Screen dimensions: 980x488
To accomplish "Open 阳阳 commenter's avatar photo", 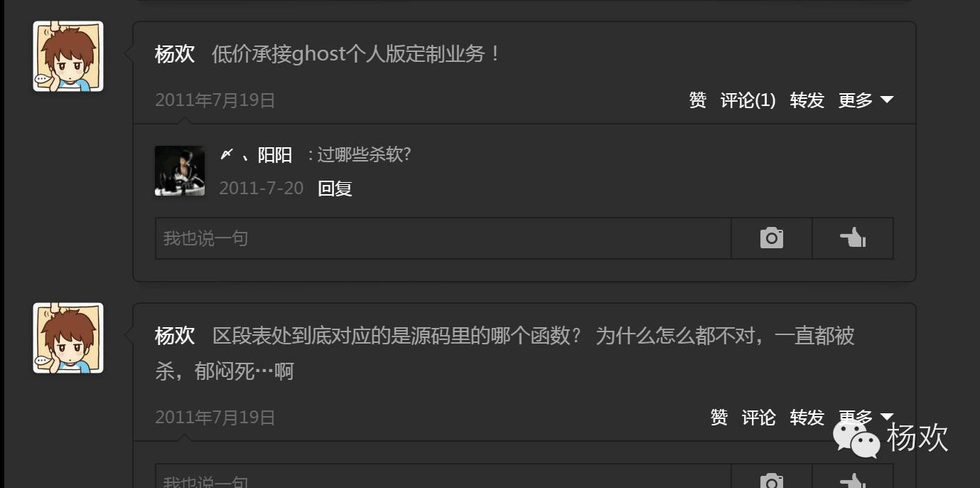I will 180,171.
